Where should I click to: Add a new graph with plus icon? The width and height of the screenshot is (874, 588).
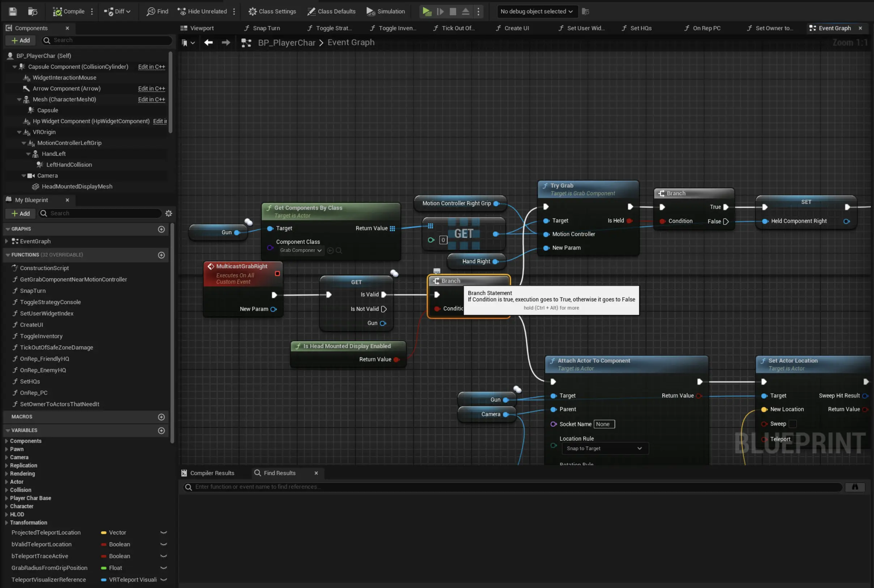coord(161,229)
